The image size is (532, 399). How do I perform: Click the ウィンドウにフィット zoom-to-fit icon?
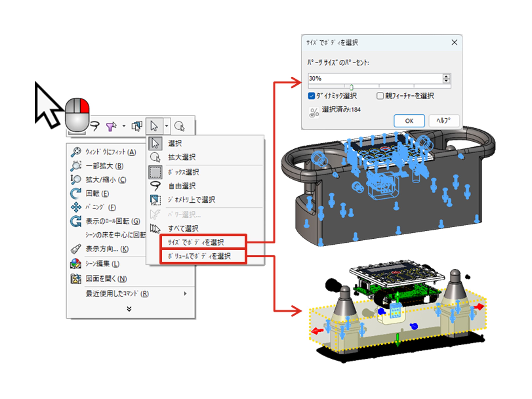(76, 152)
